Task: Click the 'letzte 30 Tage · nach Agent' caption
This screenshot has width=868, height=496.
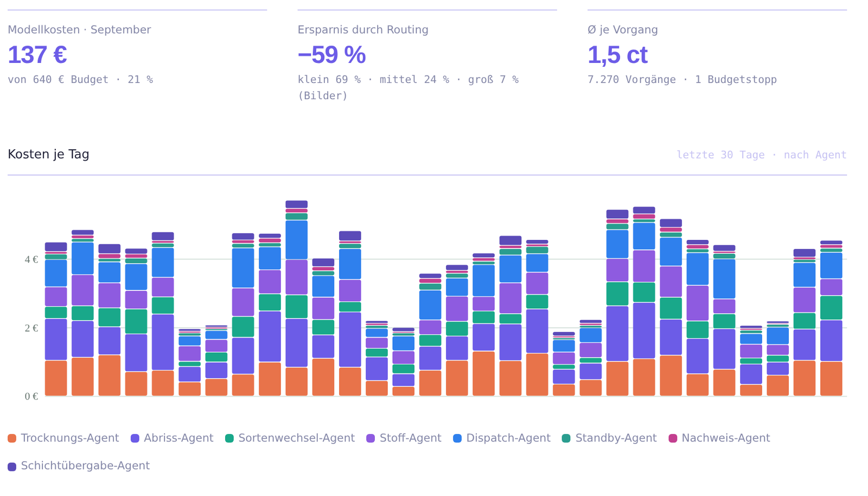Action: coord(762,155)
